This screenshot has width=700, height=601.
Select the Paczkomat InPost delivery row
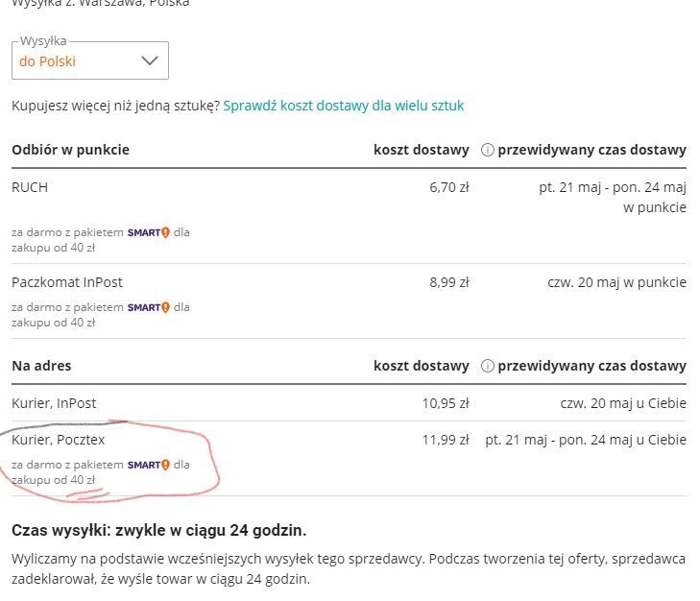tap(67, 282)
